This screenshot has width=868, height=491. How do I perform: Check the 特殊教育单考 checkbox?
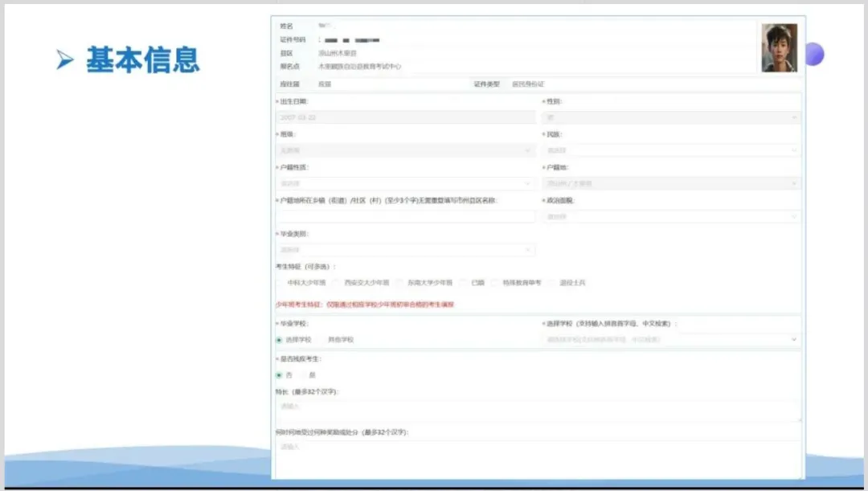click(495, 283)
